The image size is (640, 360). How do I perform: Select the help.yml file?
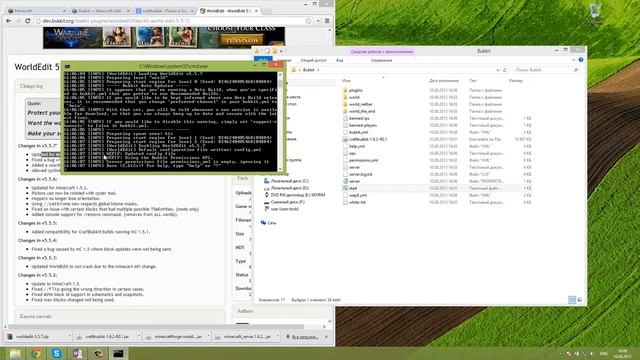[x=357, y=146]
